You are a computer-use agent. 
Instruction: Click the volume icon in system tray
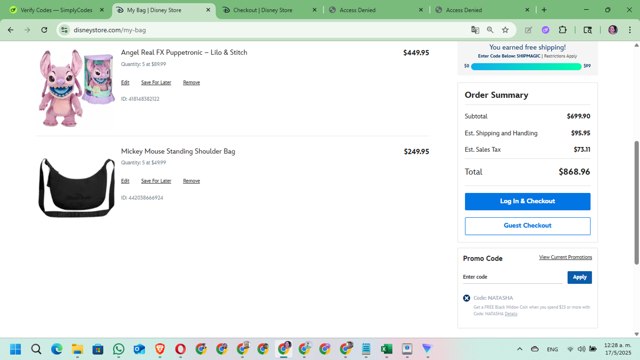point(582,349)
